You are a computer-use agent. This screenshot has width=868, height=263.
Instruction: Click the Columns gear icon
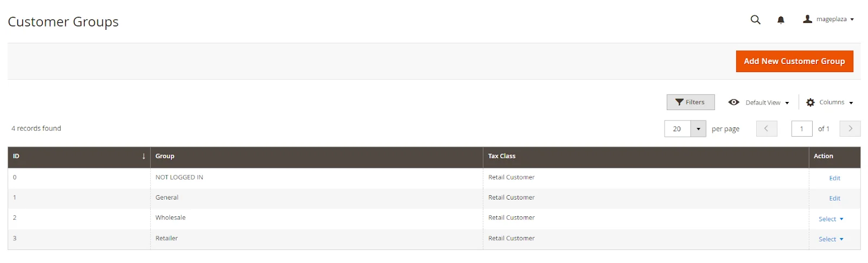tap(810, 102)
